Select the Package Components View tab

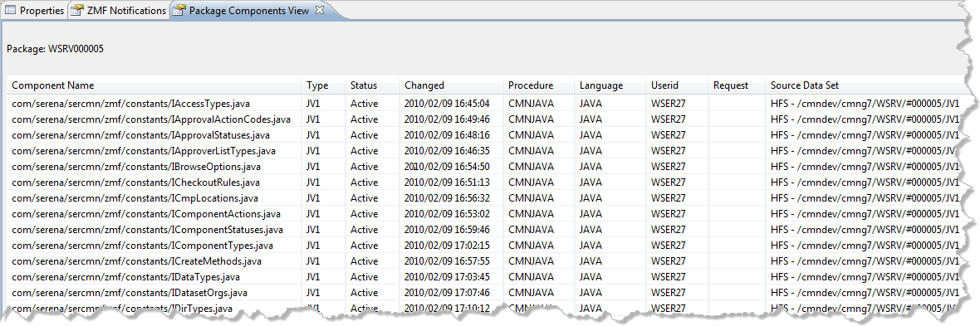pyautogui.click(x=248, y=11)
